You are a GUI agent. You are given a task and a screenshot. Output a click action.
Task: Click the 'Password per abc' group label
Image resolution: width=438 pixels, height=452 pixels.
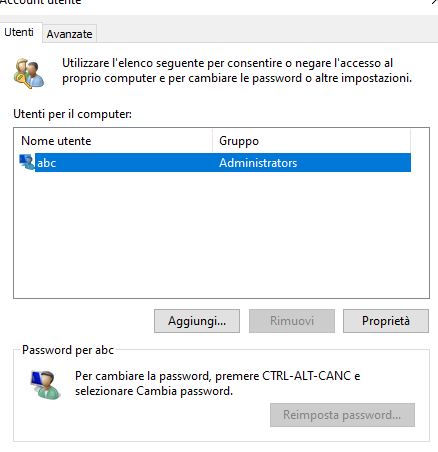tap(68, 350)
